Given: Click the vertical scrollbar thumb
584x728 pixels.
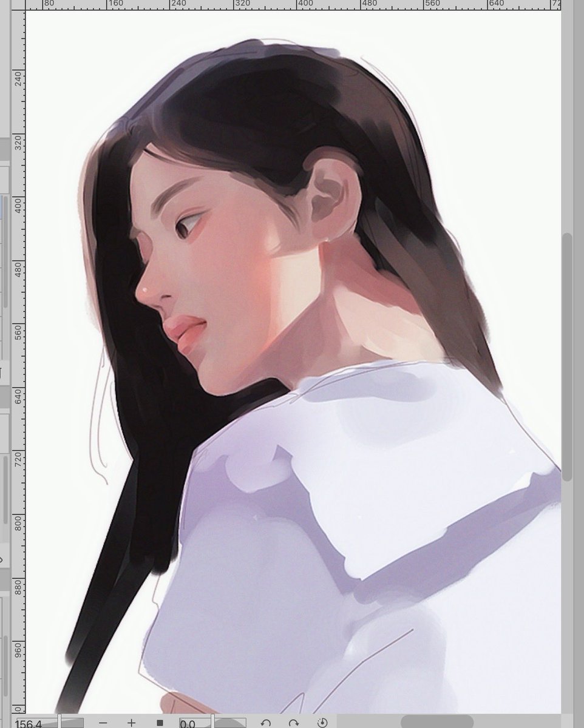Looking at the screenshot, I should coord(567,356).
